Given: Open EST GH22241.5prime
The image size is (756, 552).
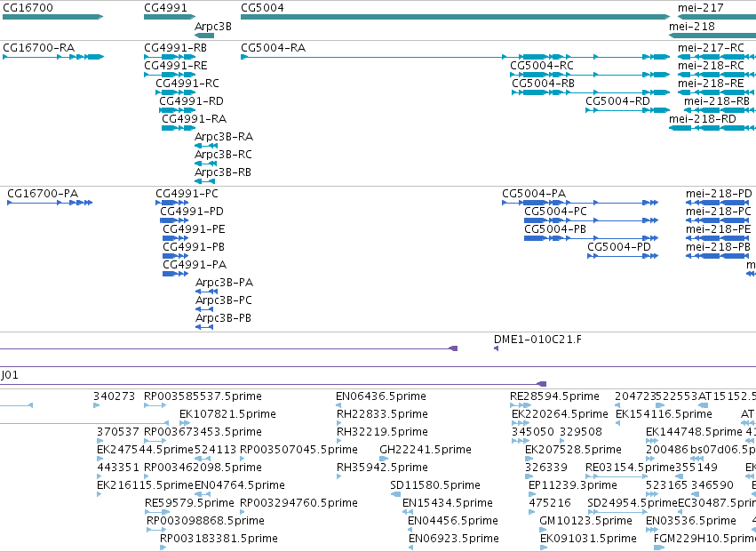Looking at the screenshot, I should 384,459.
